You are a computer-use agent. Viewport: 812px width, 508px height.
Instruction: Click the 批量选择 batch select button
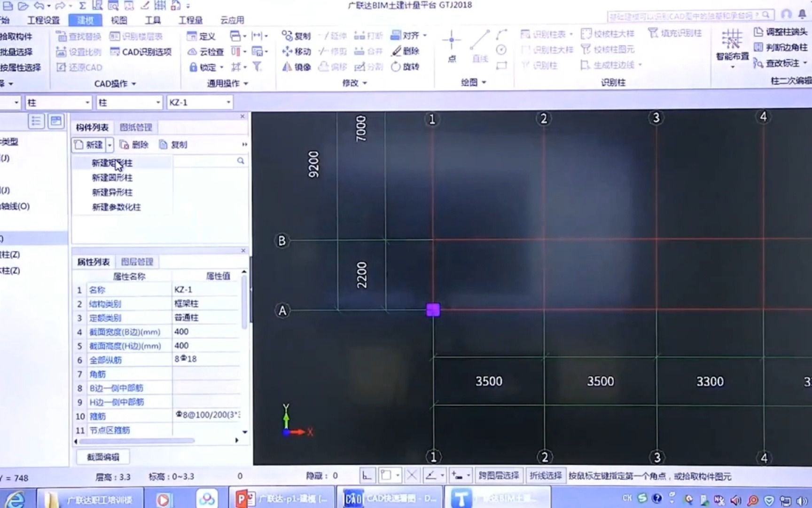[x=16, y=52]
